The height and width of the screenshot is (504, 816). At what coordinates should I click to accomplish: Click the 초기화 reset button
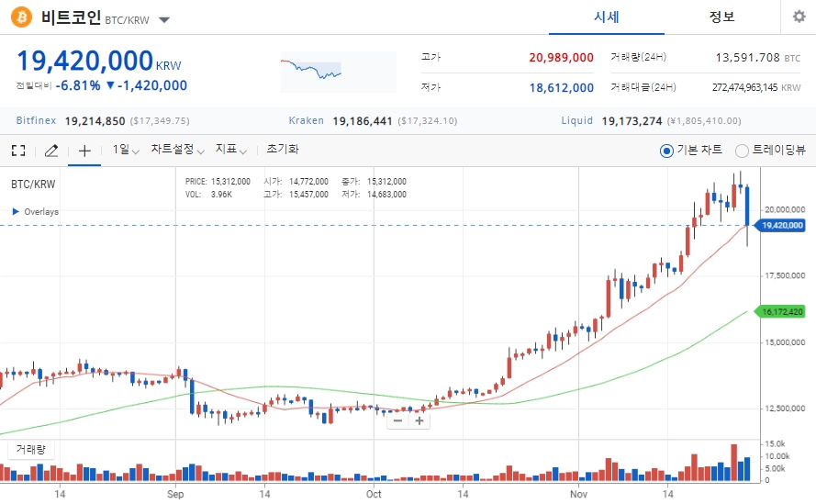[x=283, y=150]
